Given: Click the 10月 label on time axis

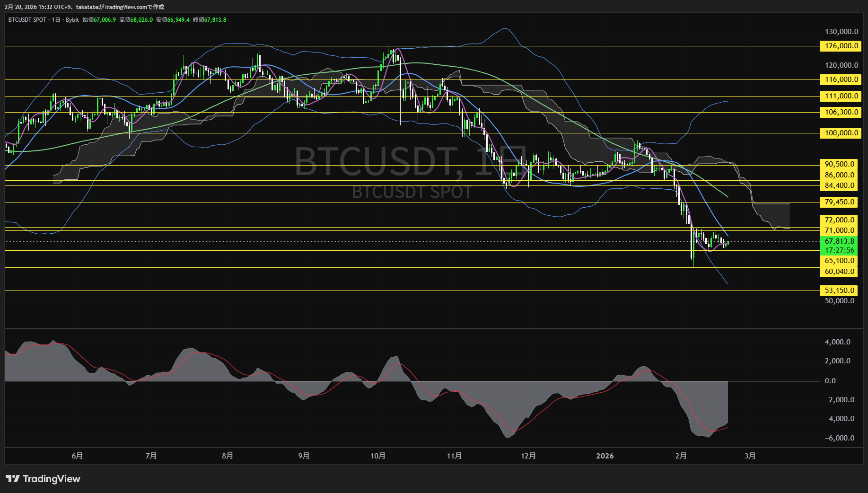Looking at the screenshot, I should tap(378, 456).
